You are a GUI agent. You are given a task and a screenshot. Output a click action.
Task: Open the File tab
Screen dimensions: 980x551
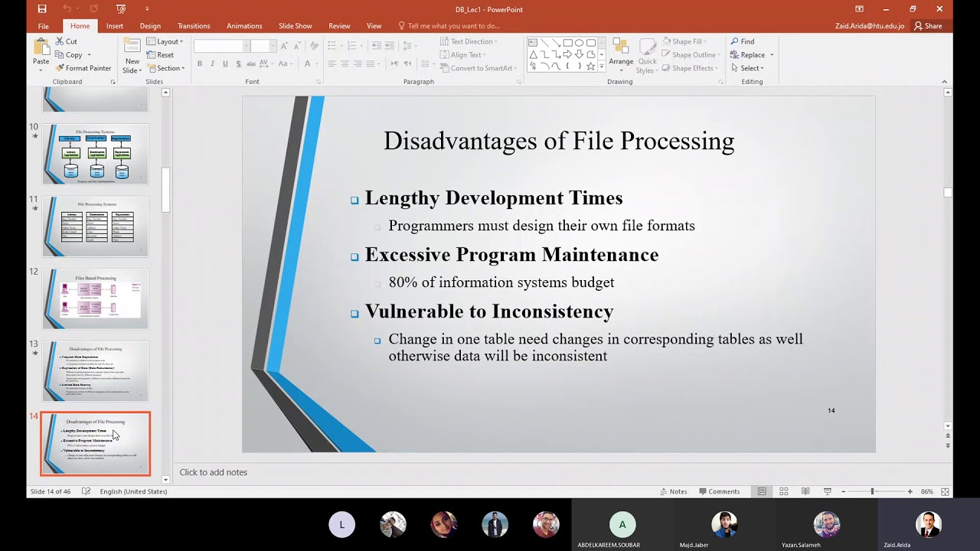coord(44,26)
